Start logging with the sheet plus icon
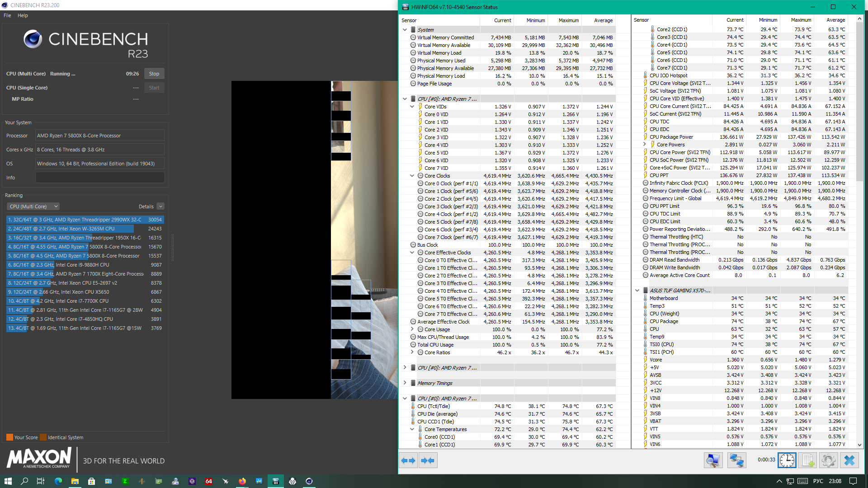 pyautogui.click(x=808, y=460)
